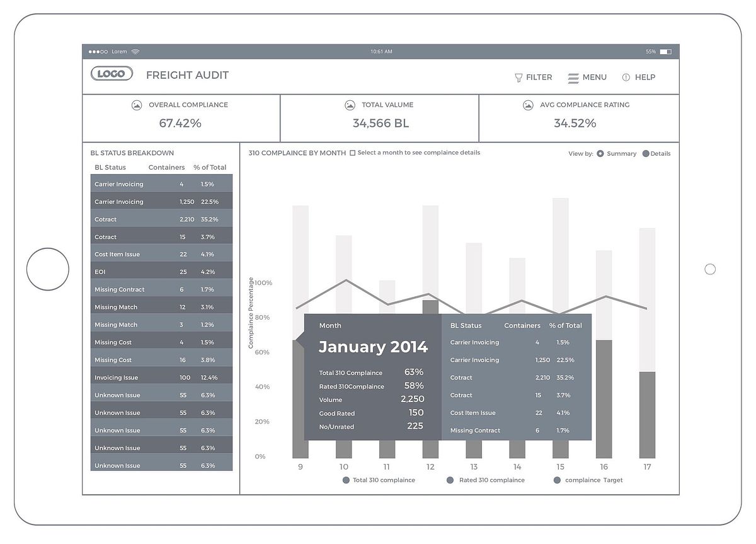
Task: Select month 16 bar on the chart
Action: (x=604, y=398)
